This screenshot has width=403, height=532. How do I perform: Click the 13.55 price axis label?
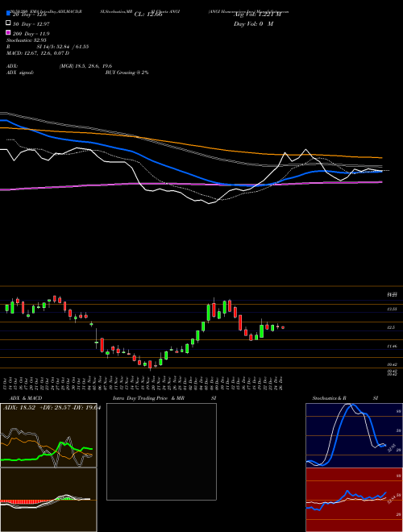pos(393,309)
